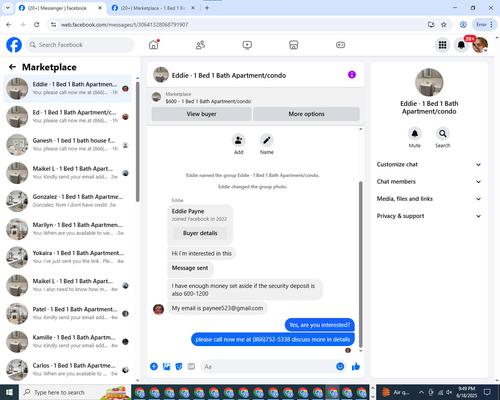The image size is (500, 400).
Task: Click the chat messages vertical scrollbar
Action: [x=360, y=263]
